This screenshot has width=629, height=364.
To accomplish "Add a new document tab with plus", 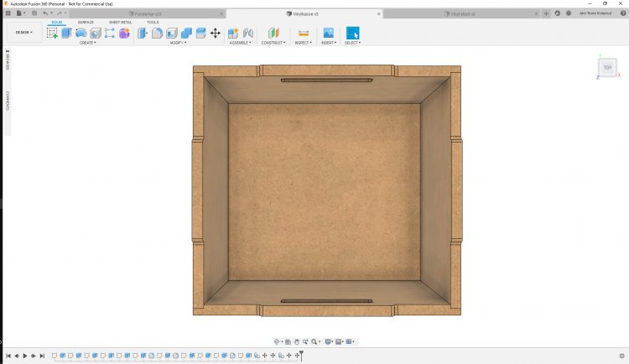I will point(547,14).
